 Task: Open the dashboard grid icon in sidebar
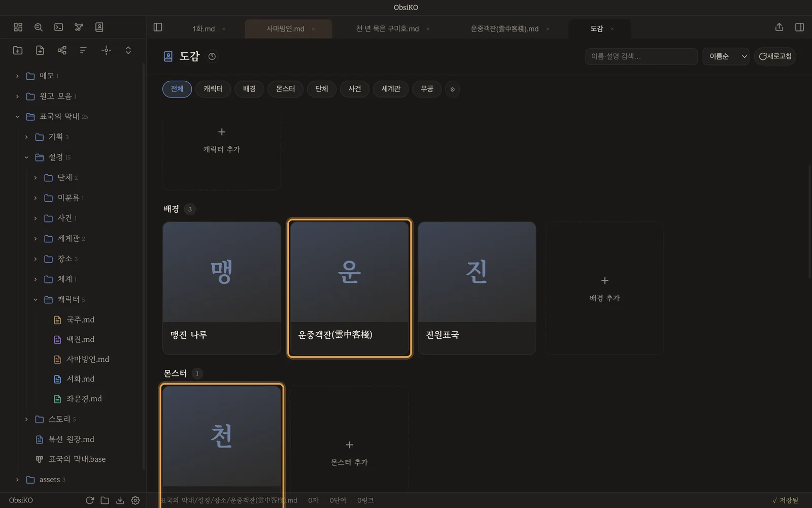(18, 27)
